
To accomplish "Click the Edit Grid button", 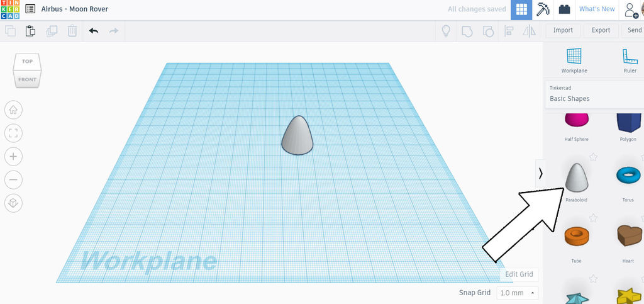I will pos(519,274).
